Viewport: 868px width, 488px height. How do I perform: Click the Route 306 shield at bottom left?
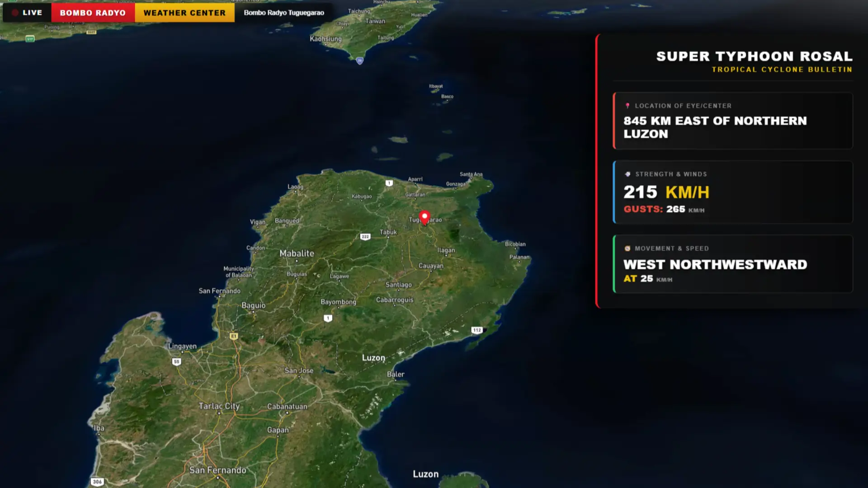pyautogui.click(x=97, y=482)
